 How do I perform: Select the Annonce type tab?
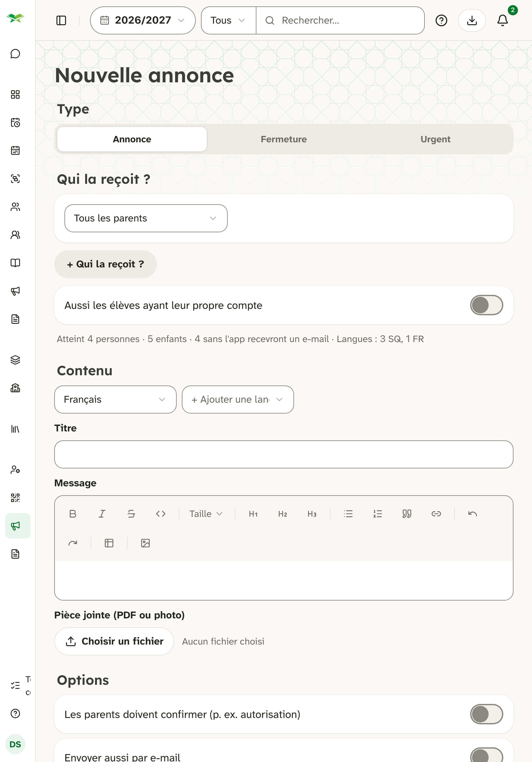point(132,139)
